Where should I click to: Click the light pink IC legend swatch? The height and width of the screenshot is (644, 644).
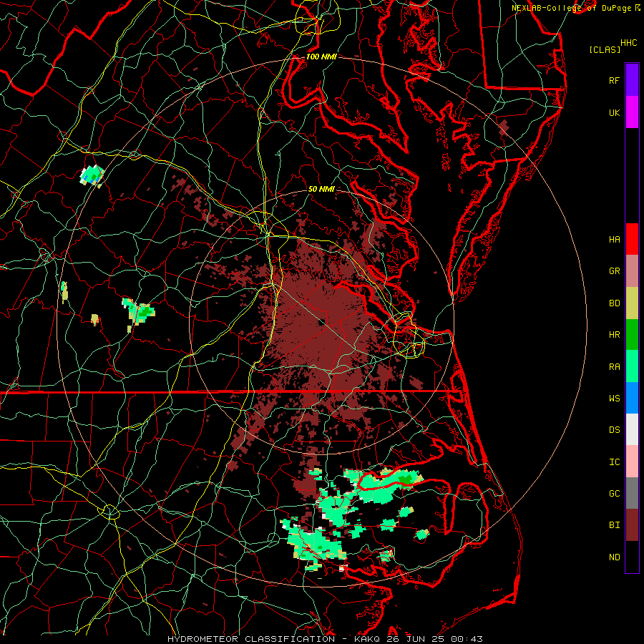632,462
